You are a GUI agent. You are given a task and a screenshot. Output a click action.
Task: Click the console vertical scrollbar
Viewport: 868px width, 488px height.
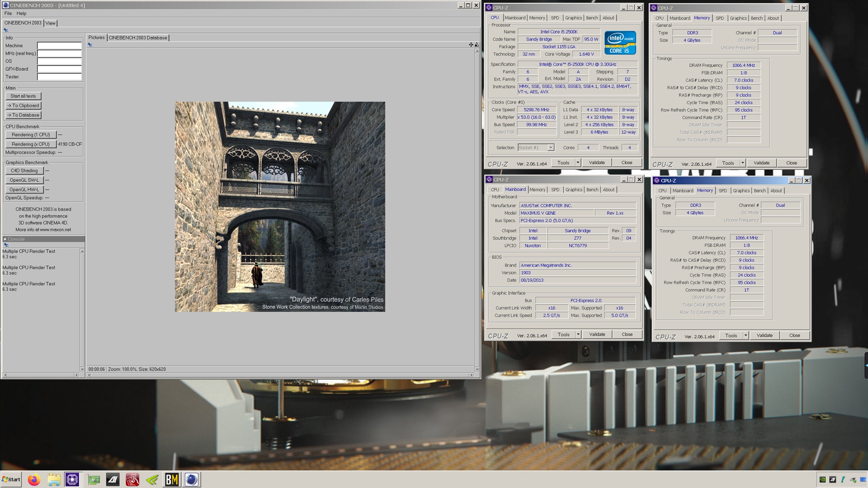click(x=82, y=310)
